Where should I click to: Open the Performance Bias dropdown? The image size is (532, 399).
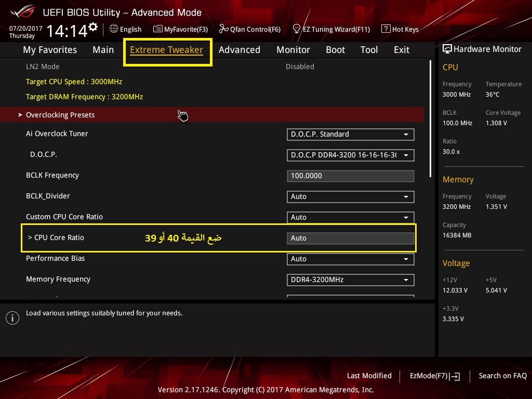(351, 259)
